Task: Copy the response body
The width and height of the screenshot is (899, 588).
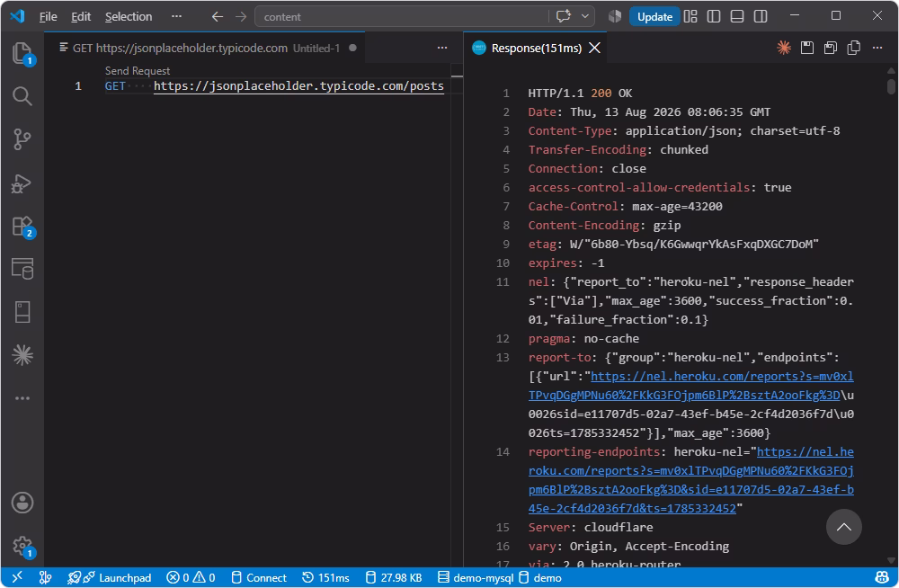Action: coord(854,48)
